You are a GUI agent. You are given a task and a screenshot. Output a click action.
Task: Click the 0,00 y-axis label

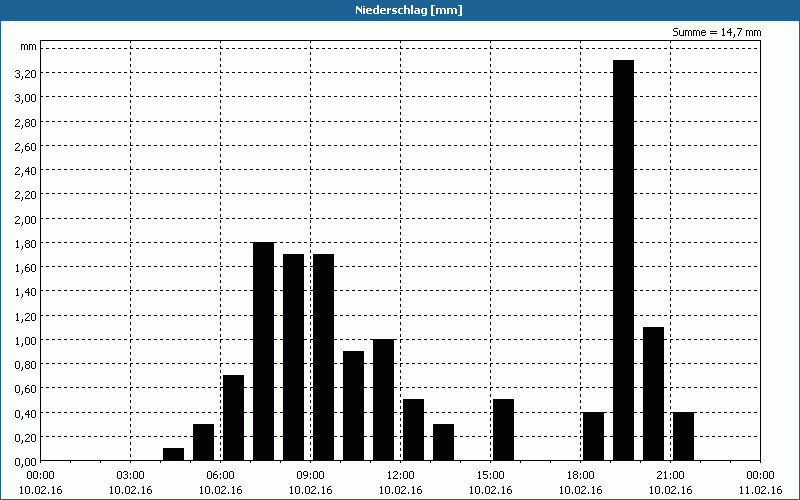pos(26,462)
